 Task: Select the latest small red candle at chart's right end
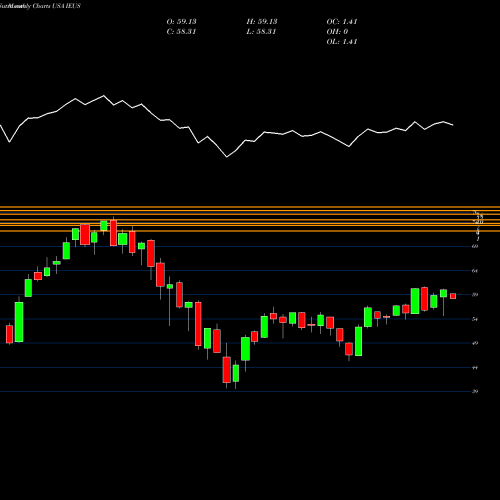tap(453, 296)
